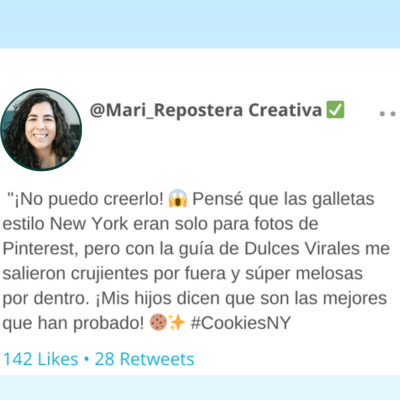Click the light blue footer strip
Viewport: 400px width, 400px height.
coord(200,388)
